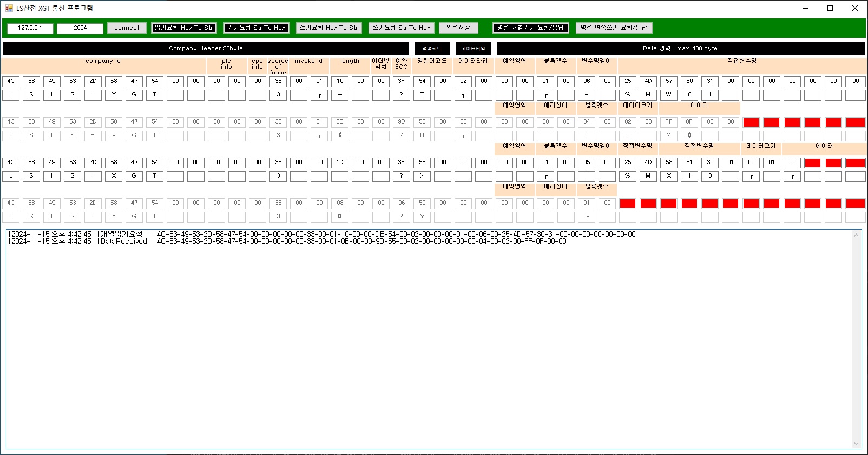Click the hex cell containing FF
This screenshot has width=868, height=455.
[x=669, y=122]
